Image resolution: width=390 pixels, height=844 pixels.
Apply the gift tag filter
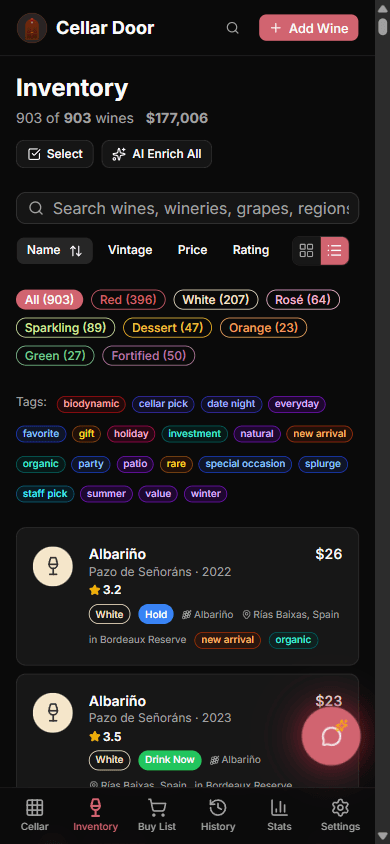click(87, 433)
